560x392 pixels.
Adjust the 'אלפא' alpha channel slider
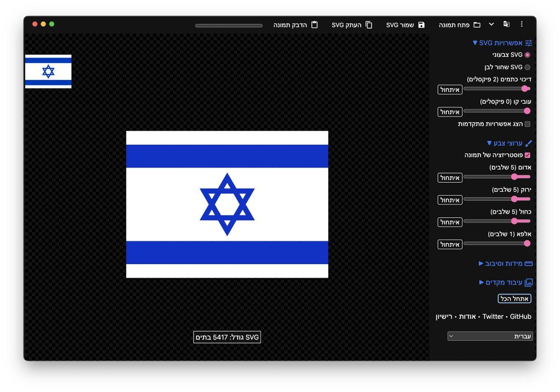[x=497, y=243]
